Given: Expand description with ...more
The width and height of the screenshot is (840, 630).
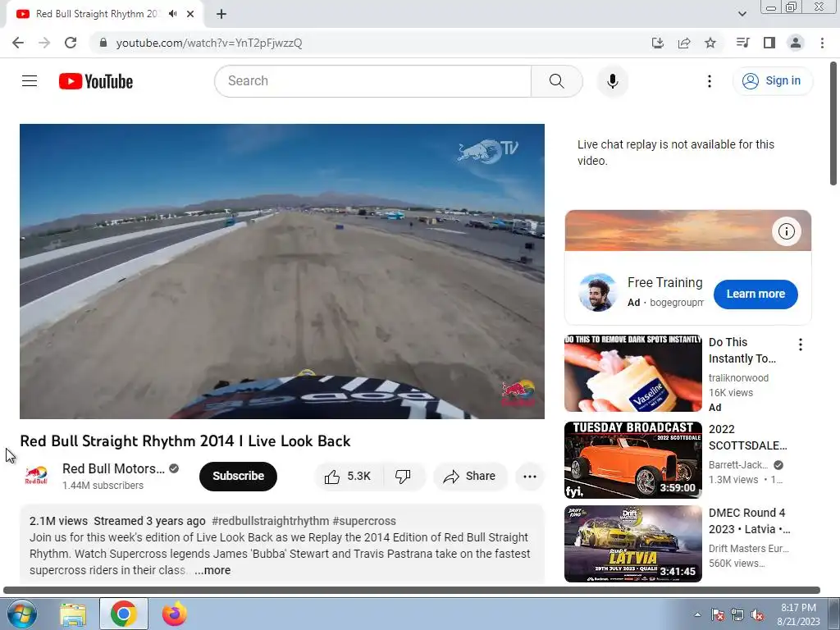Looking at the screenshot, I should tap(212, 571).
